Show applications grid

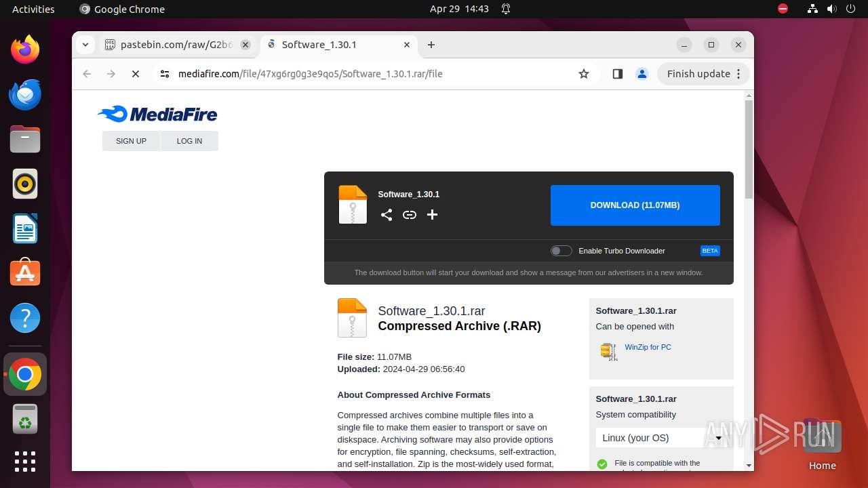pyautogui.click(x=25, y=462)
